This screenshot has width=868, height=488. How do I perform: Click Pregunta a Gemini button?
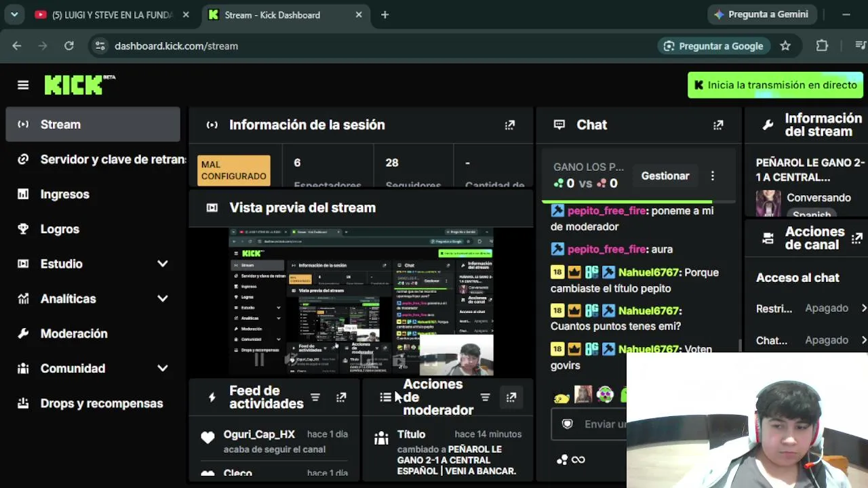(762, 14)
